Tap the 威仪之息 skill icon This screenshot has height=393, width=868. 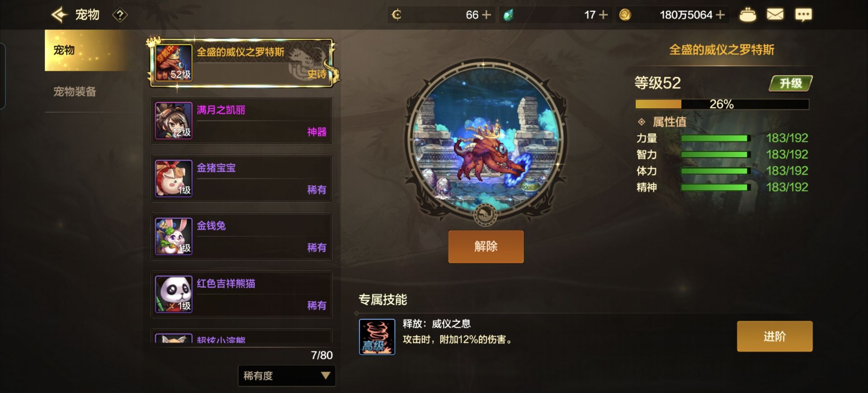(377, 337)
